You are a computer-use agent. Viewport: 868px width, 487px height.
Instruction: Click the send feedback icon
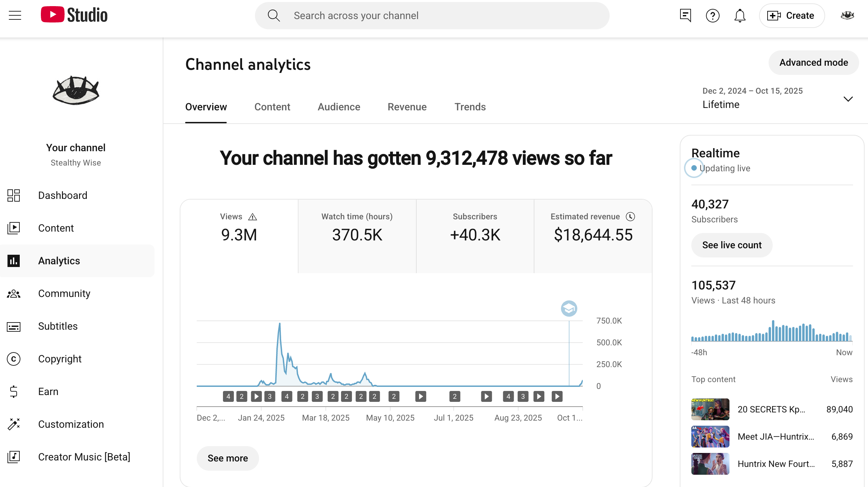(685, 15)
